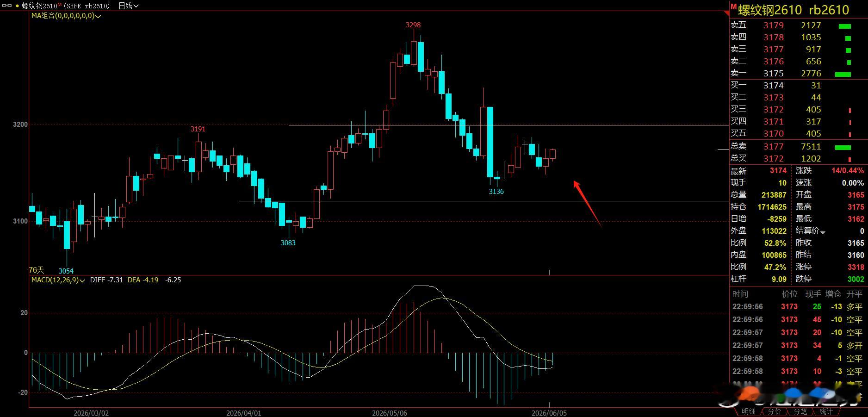Screen dimensions: 868x417
Task: Click the 3298 high price label on chart
Action: coord(413,25)
